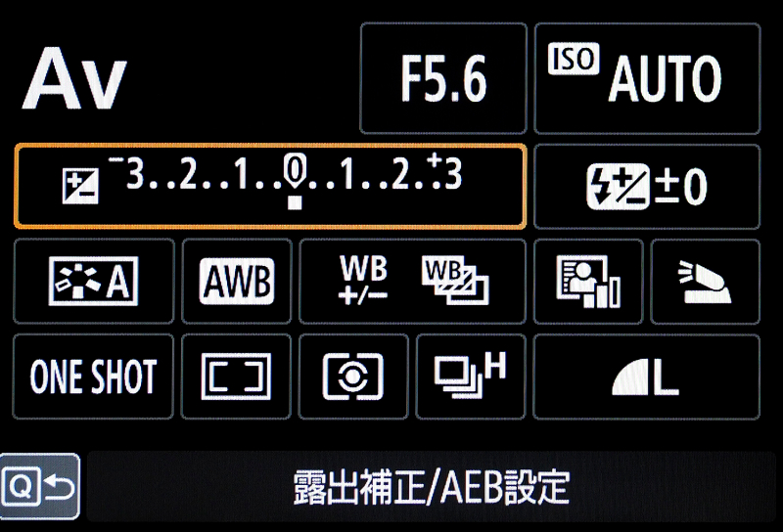Screen dimensions: 783x532
Task: Select high-speed continuous drive mode icon
Action: pos(471,377)
